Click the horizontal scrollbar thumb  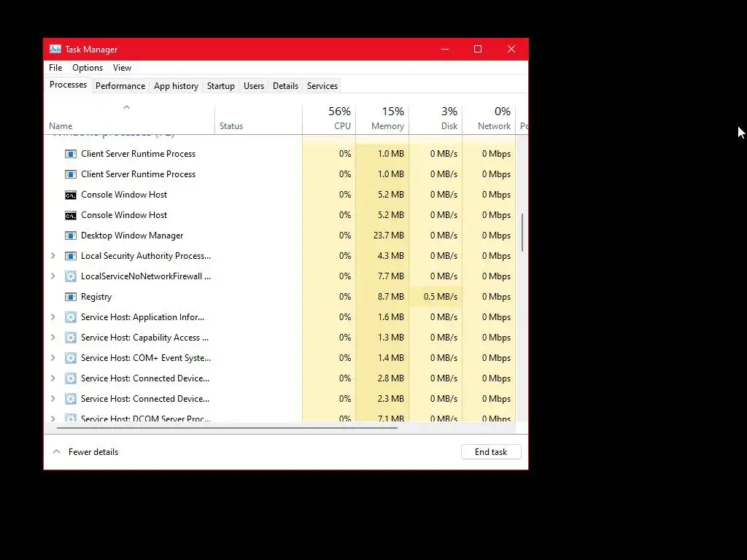coord(227,428)
